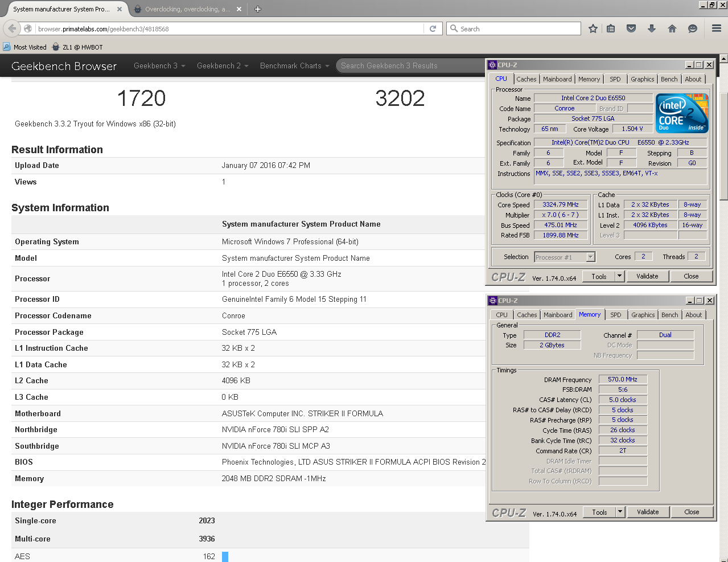Open bookmarks list icon in toolbar
This screenshot has height=562, width=728.
(611, 28)
